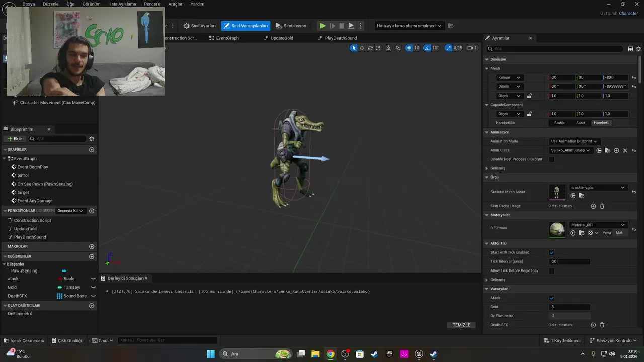Collapse the Animasyon section
The width and height of the screenshot is (644, 362).
(487, 132)
